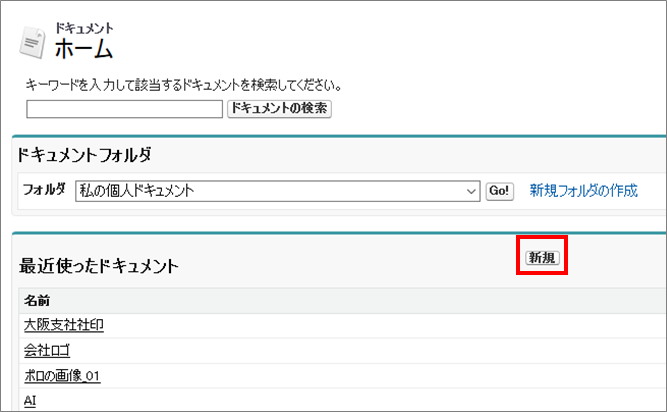Open the 会社ロゴ document
The height and width of the screenshot is (412, 667).
tap(48, 350)
